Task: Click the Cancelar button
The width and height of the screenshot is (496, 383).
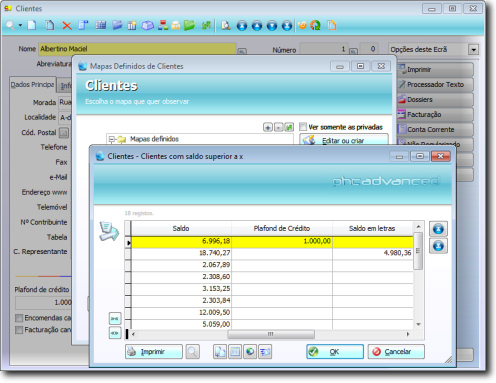Action: click(x=396, y=352)
